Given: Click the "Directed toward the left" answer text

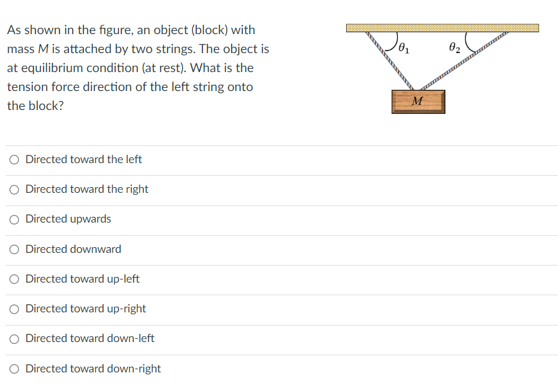Looking at the screenshot, I should [83, 159].
